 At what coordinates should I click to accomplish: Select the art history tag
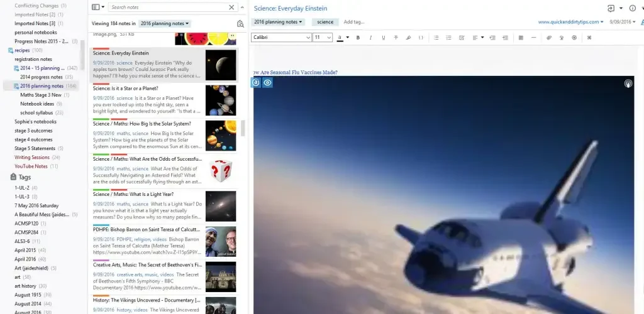pyautogui.click(x=25, y=286)
